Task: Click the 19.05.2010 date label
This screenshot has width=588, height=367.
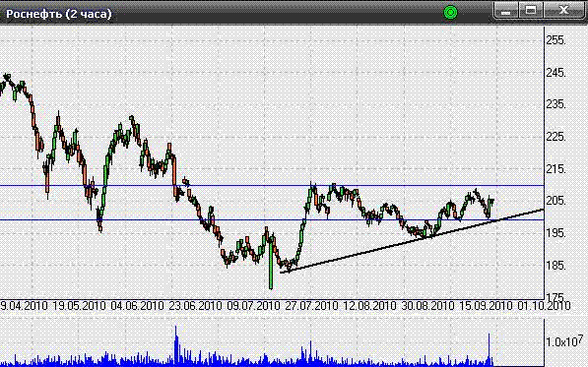Action: tap(79, 306)
